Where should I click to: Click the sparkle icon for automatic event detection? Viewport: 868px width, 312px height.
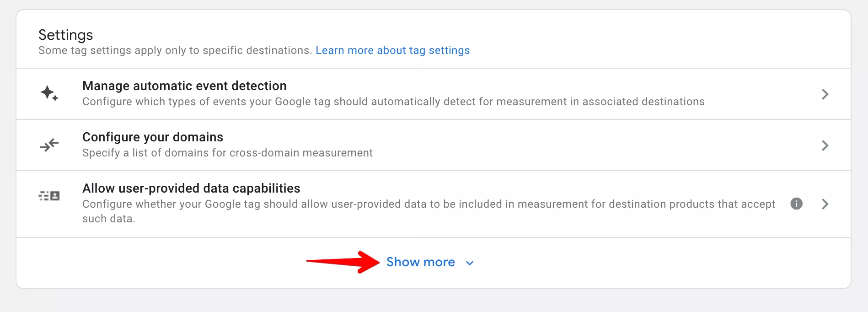click(49, 94)
